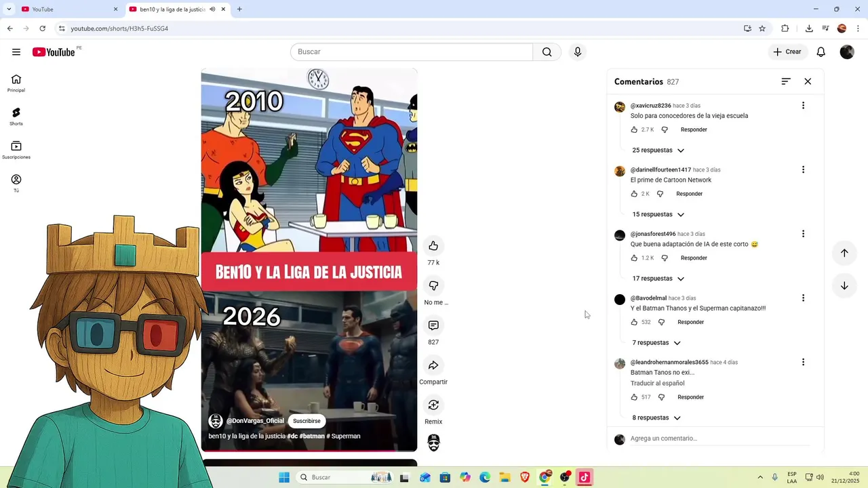This screenshot has width=868, height=488.
Task: Open Suscripciones in the sidebar
Action: (x=16, y=150)
